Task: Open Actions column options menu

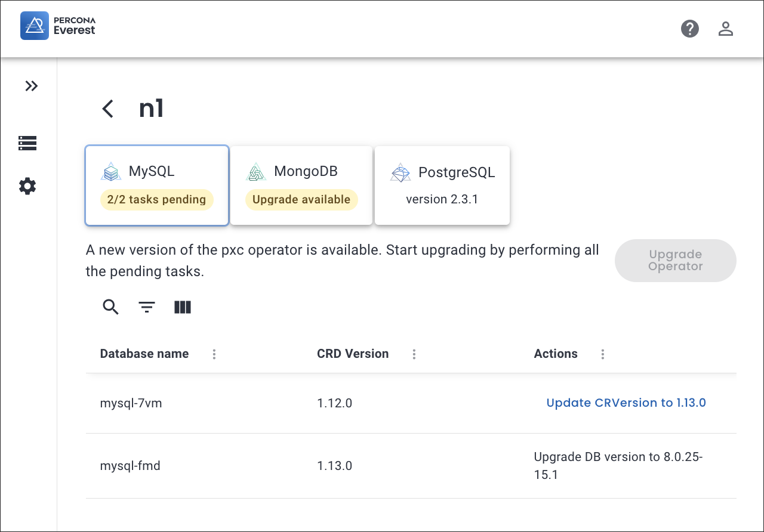Action: click(602, 354)
